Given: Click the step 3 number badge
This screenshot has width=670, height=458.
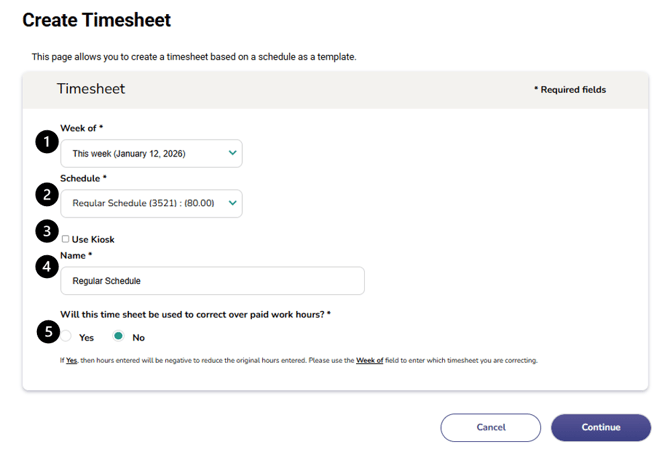Looking at the screenshot, I should pyautogui.click(x=46, y=231).
